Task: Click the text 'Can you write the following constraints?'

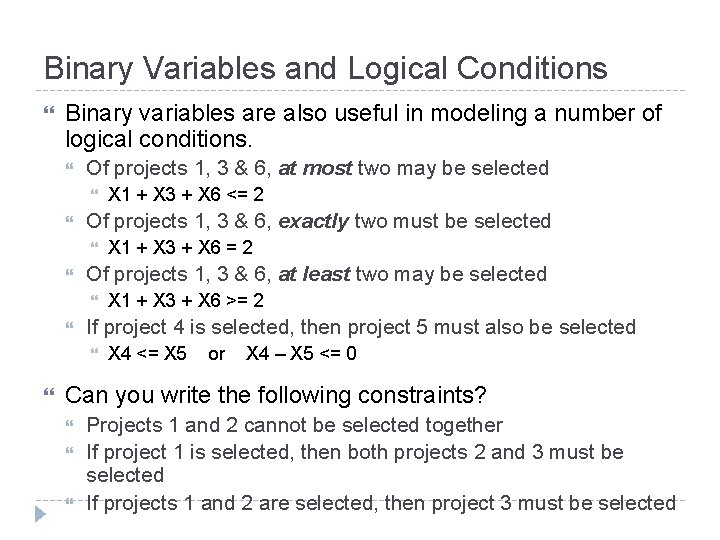Action: tap(276, 395)
